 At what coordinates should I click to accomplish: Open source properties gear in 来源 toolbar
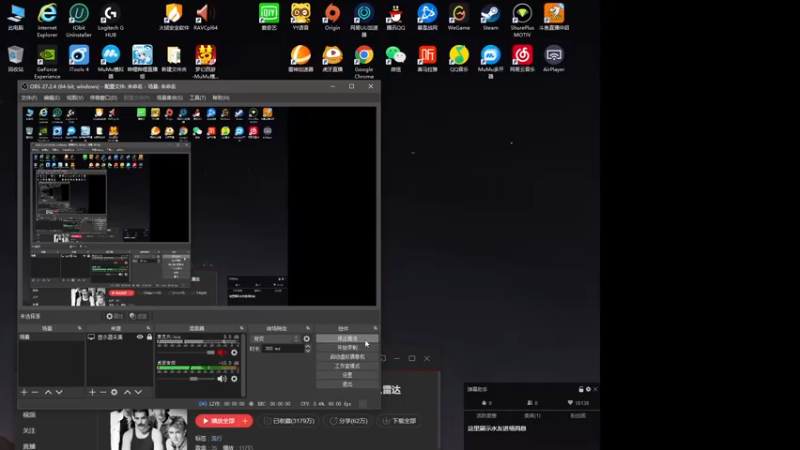click(114, 392)
